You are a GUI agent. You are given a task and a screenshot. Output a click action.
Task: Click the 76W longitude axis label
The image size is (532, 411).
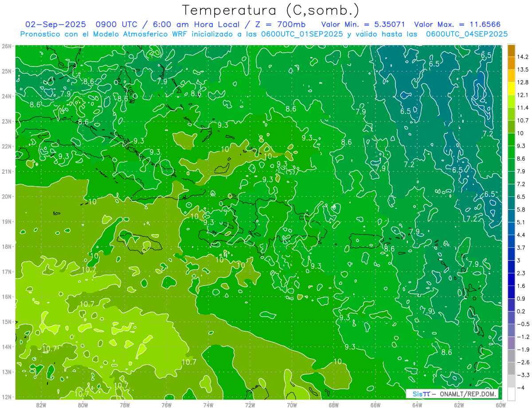pyautogui.click(x=166, y=405)
